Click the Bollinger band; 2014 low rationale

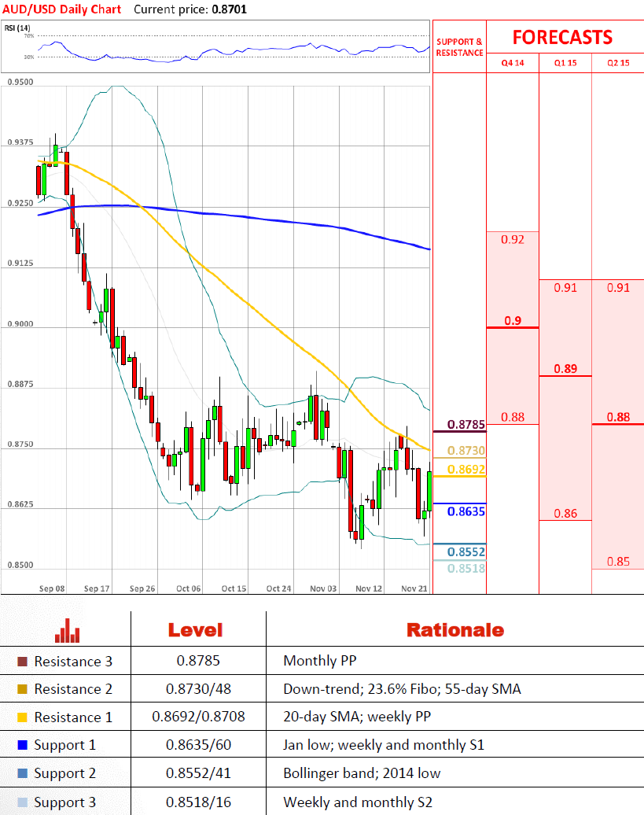[362, 773]
